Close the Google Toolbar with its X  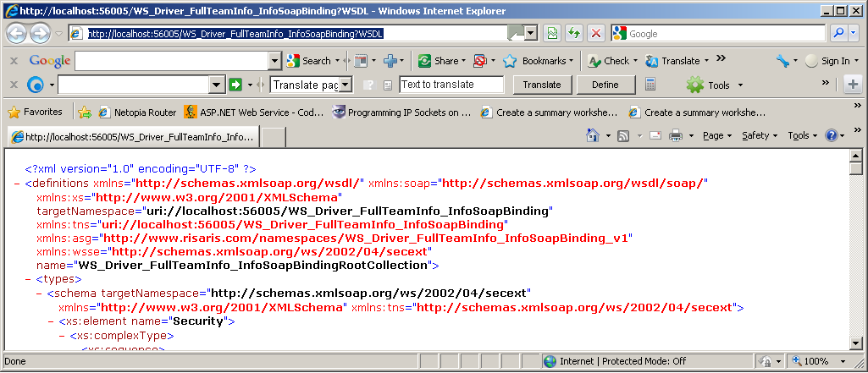pos(14,61)
